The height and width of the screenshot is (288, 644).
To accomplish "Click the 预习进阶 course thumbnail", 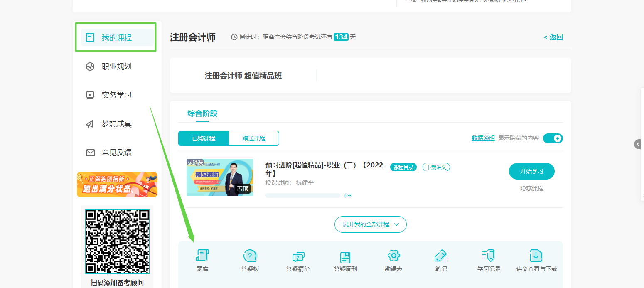I will click(220, 177).
